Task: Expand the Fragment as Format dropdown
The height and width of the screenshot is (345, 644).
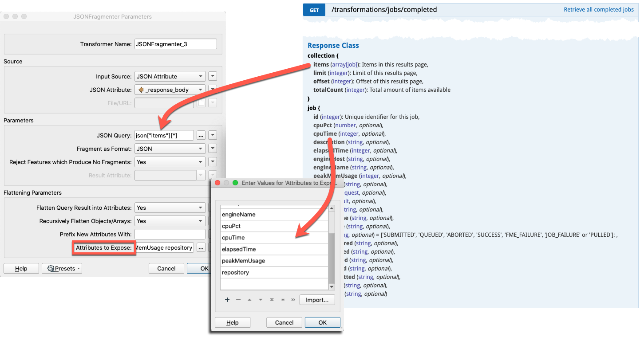Action: pyautogui.click(x=170, y=149)
